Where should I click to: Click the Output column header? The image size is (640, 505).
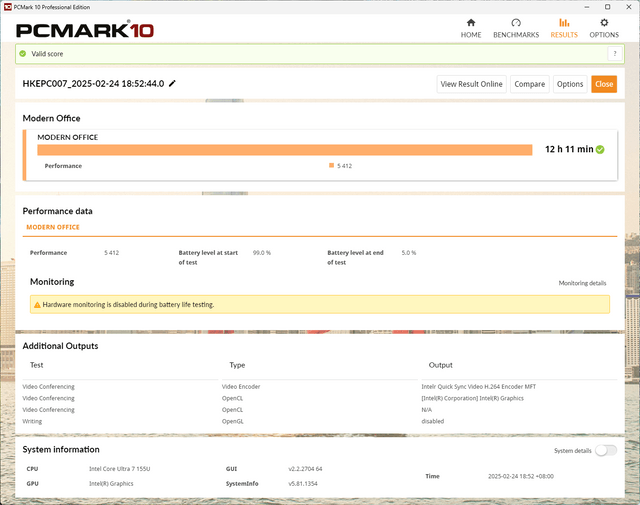pos(440,365)
